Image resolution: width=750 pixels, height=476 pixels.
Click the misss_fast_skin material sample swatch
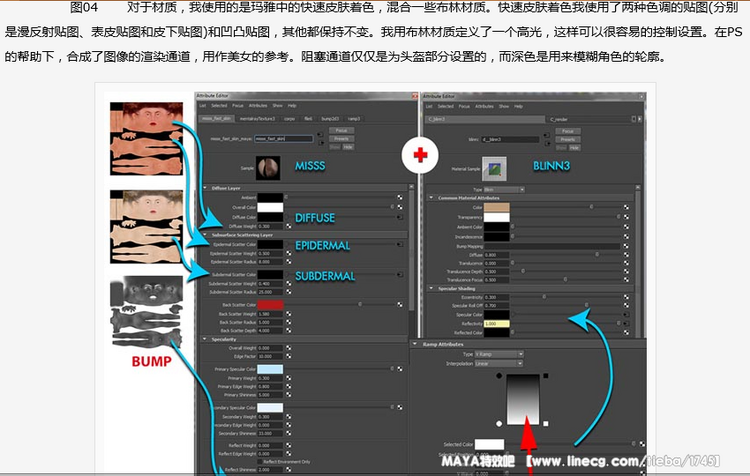269,166
